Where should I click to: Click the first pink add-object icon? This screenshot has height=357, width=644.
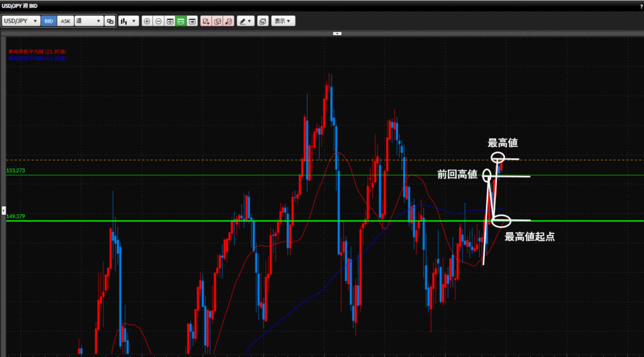(x=206, y=21)
